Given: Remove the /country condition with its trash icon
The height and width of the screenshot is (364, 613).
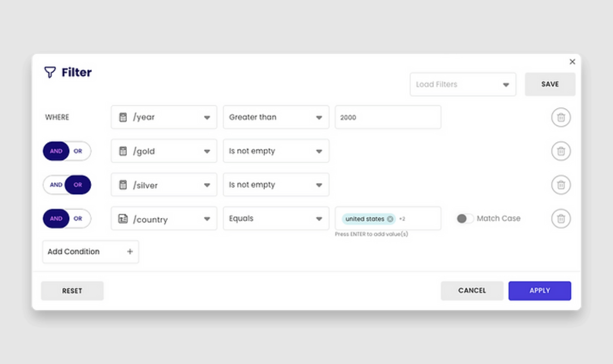Looking at the screenshot, I should (561, 218).
